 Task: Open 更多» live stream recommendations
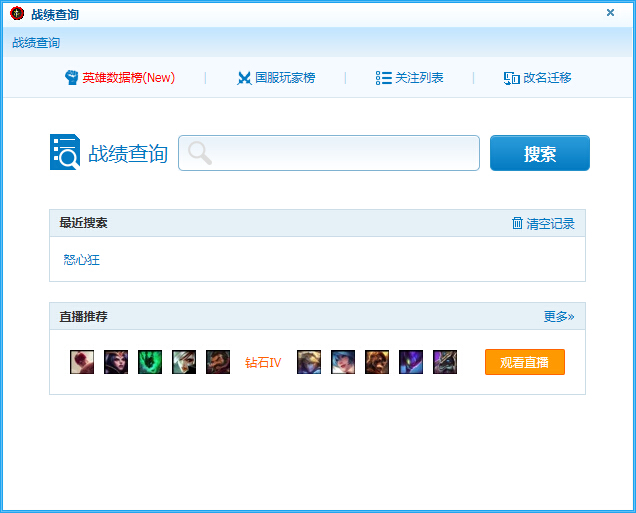pyautogui.click(x=559, y=316)
